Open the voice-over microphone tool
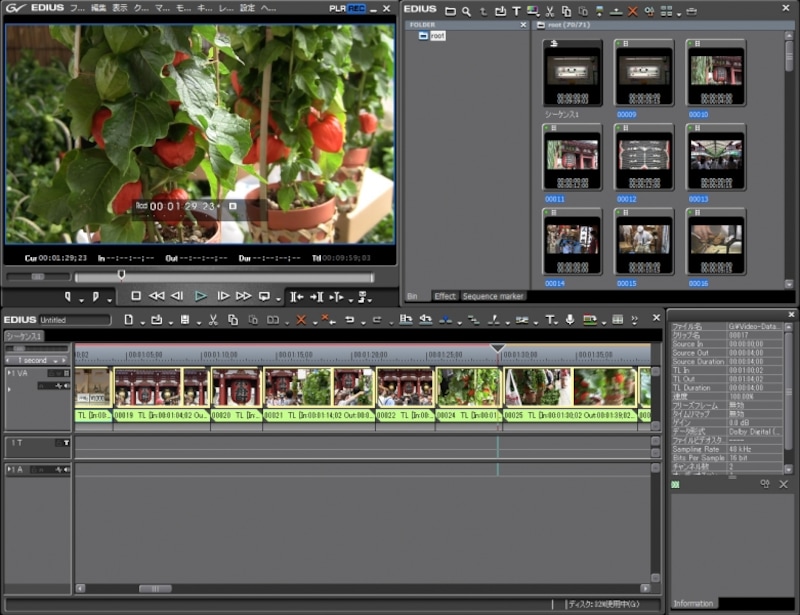 pos(570,320)
